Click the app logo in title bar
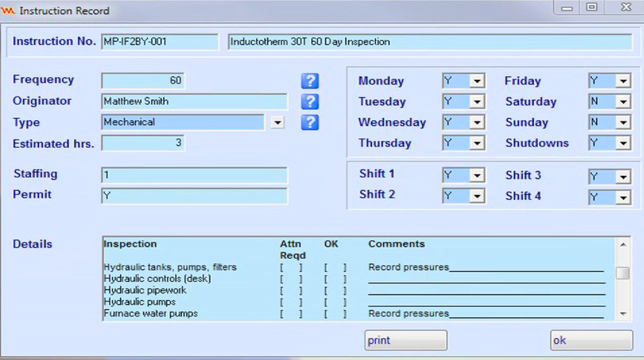Viewport: 644px width, 360px height. (x=8, y=11)
